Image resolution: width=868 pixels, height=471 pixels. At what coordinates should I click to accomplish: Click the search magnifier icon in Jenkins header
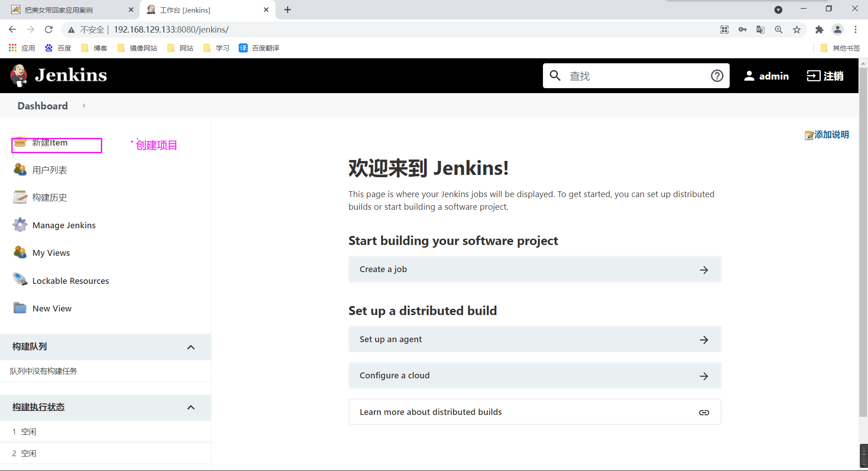(x=555, y=75)
